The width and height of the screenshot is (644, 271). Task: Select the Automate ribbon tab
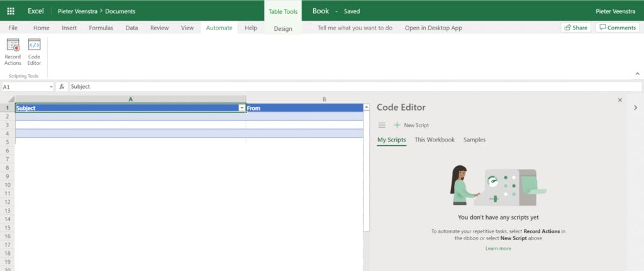coord(219,28)
